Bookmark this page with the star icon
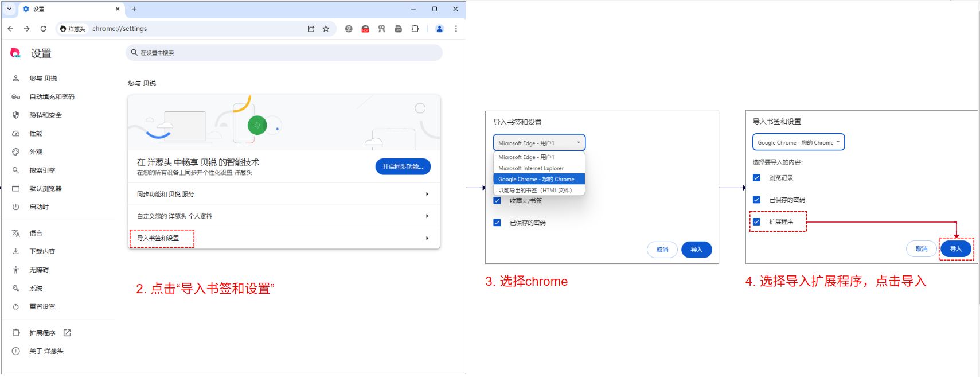 click(x=326, y=29)
